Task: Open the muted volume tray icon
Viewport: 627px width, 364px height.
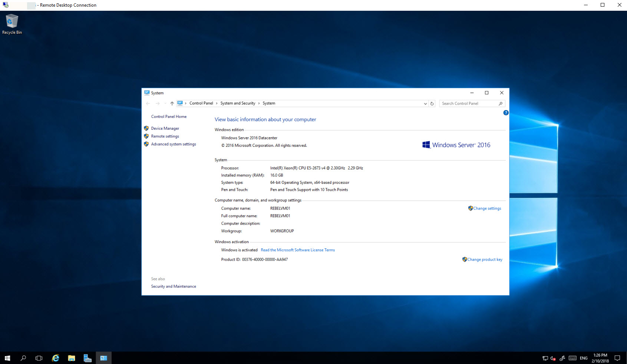Action: coord(553,358)
